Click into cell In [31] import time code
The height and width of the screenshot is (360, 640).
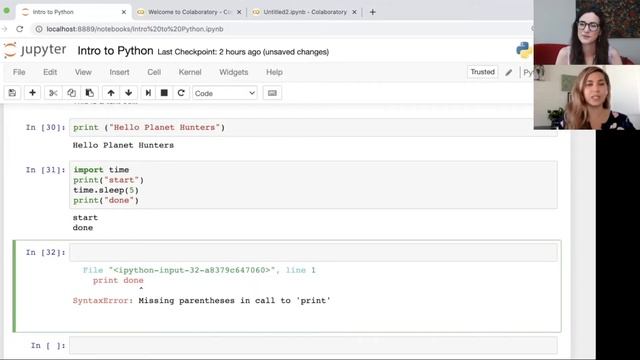point(313,185)
